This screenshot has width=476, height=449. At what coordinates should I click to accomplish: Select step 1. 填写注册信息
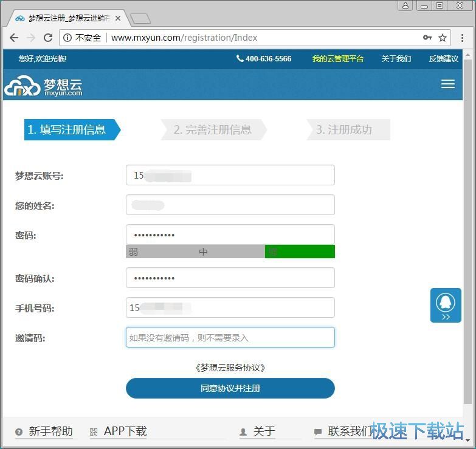tap(72, 129)
